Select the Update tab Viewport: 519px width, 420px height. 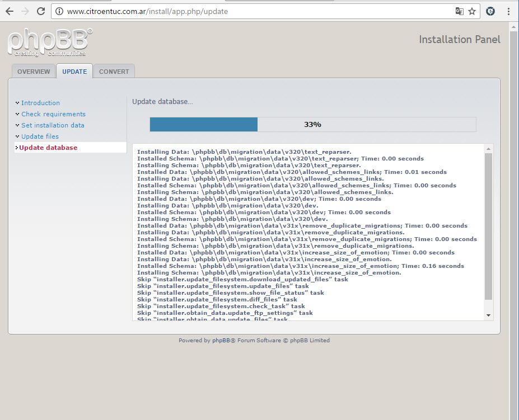74,72
